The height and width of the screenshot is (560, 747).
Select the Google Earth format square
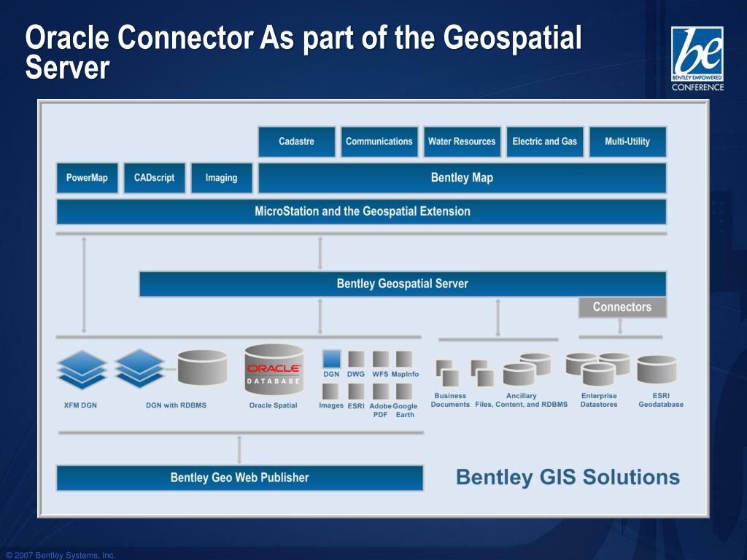[x=404, y=391]
